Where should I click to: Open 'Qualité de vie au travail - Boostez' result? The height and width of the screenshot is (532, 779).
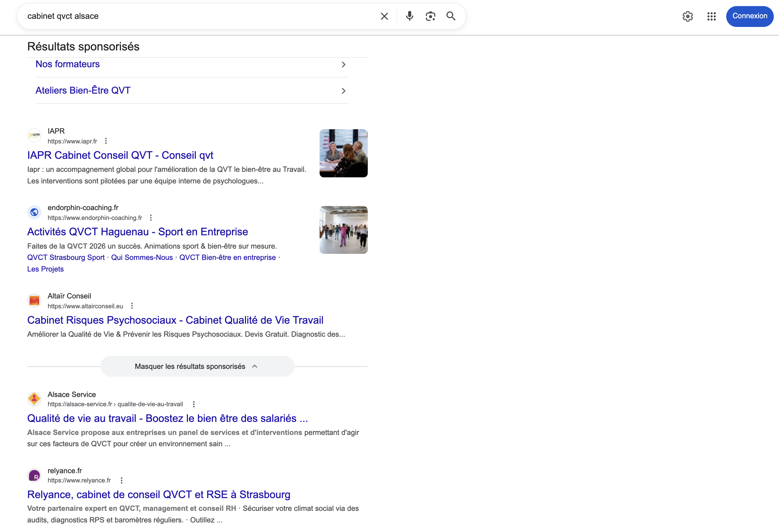click(167, 418)
